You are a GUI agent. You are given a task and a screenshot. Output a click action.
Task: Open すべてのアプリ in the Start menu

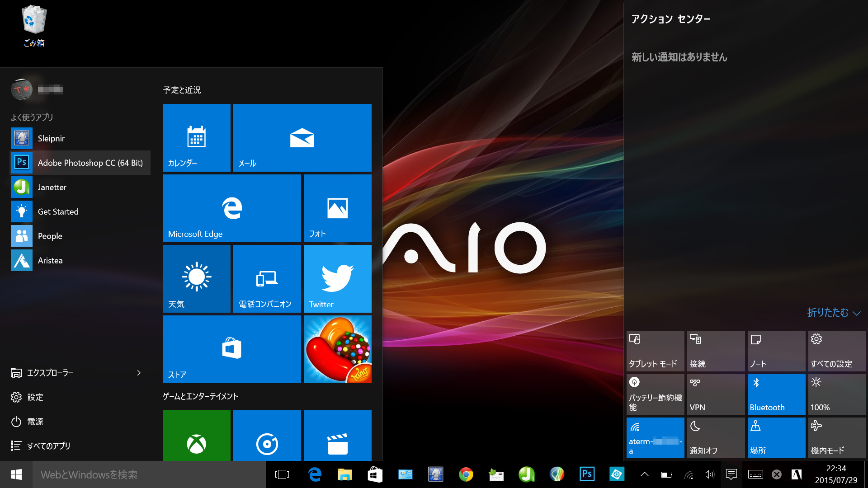point(48,446)
